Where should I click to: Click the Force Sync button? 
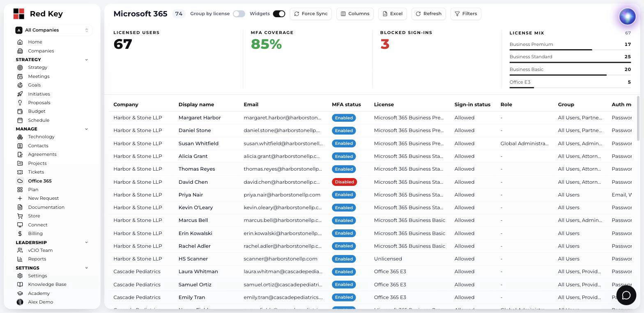[311, 14]
